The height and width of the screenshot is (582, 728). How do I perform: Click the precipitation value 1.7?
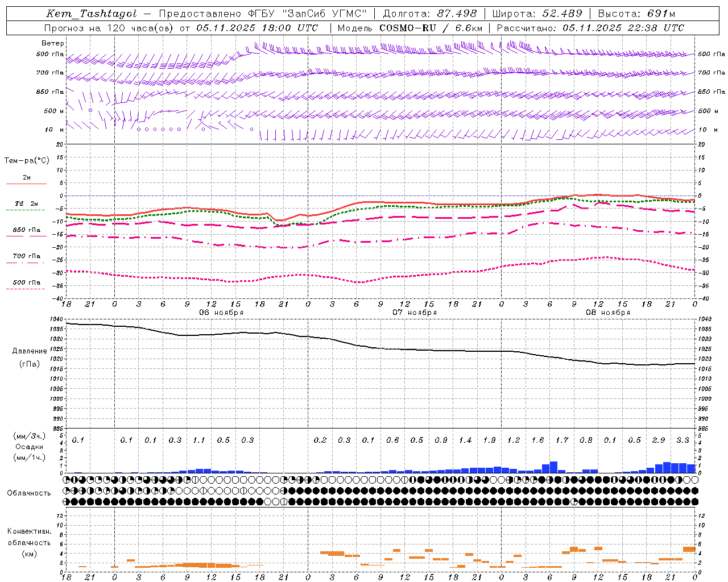coord(562,440)
